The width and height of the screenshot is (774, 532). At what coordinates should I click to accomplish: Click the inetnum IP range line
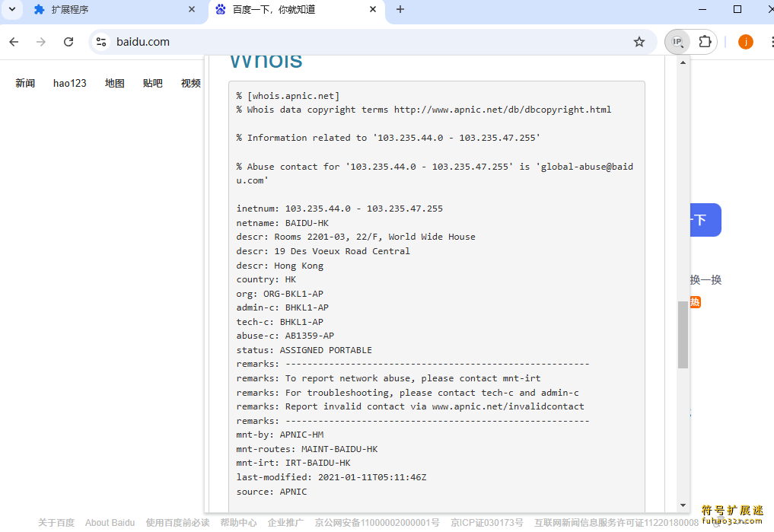click(x=339, y=209)
